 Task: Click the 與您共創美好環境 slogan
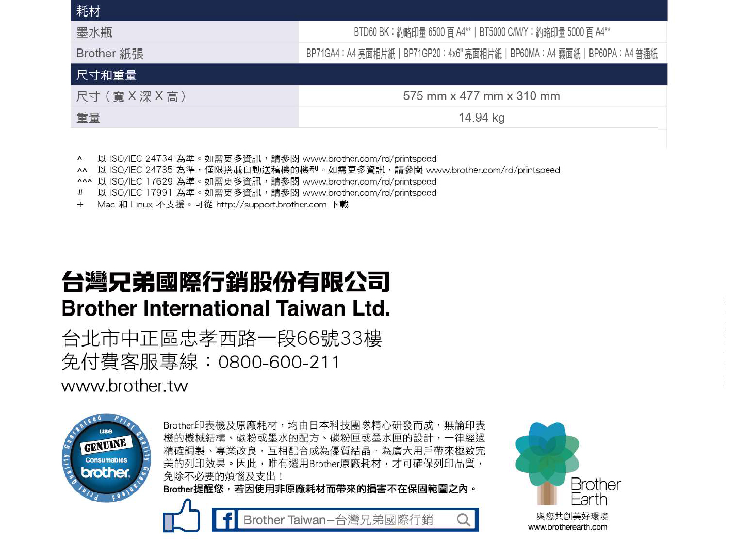(x=572, y=516)
